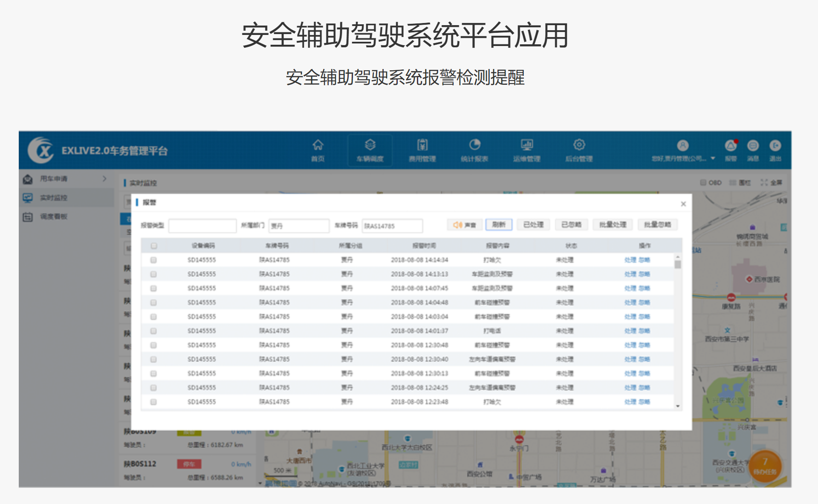Open 统计报表 statistics report icon
This screenshot has width=818, height=504.
point(474,145)
